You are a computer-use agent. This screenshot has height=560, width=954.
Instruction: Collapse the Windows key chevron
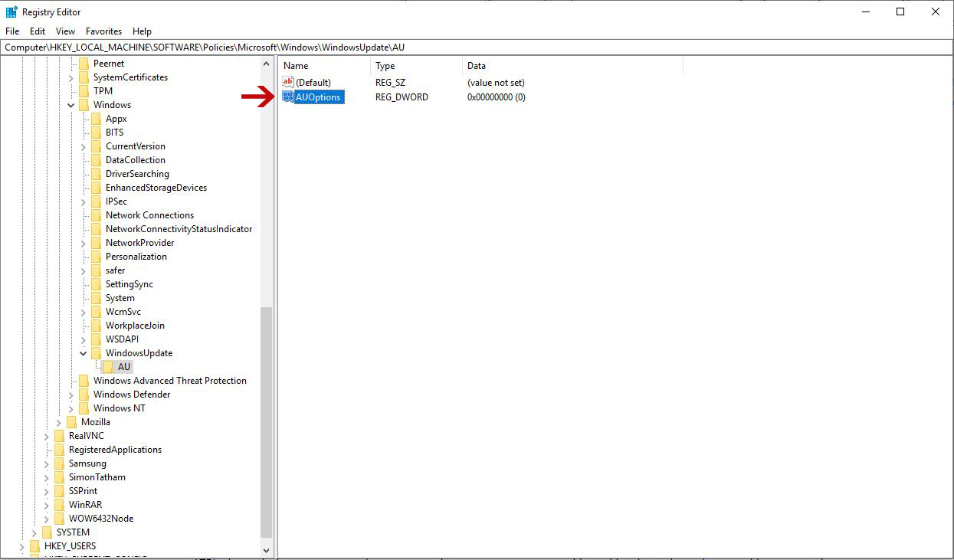[70, 104]
